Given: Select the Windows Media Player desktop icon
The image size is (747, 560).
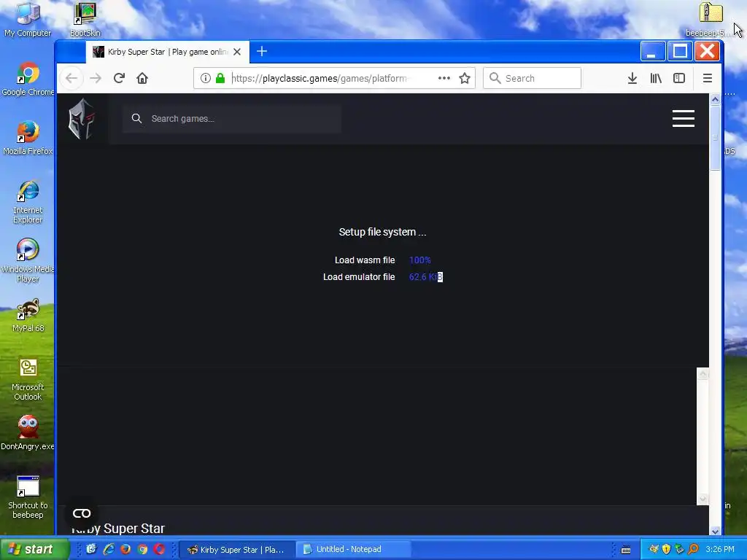Looking at the screenshot, I should pyautogui.click(x=28, y=261).
